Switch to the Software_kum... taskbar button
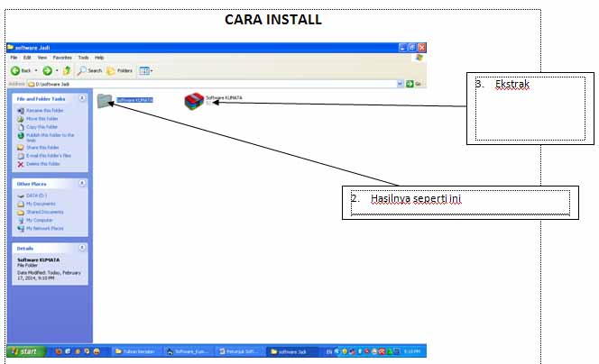599x364 pixels. point(188,351)
